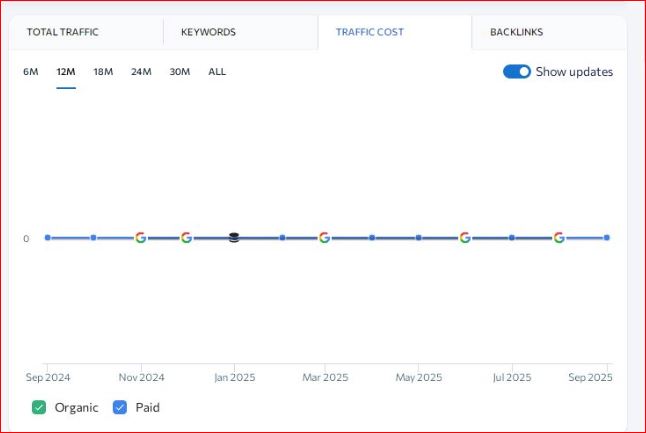Select the 12M time range
Screen dimensions: 646x433
pos(66,72)
